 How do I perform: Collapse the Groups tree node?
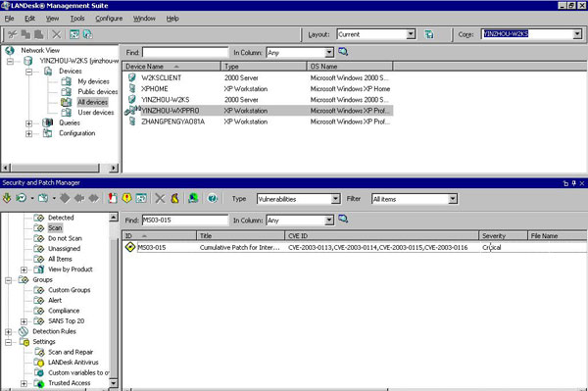tap(8, 280)
